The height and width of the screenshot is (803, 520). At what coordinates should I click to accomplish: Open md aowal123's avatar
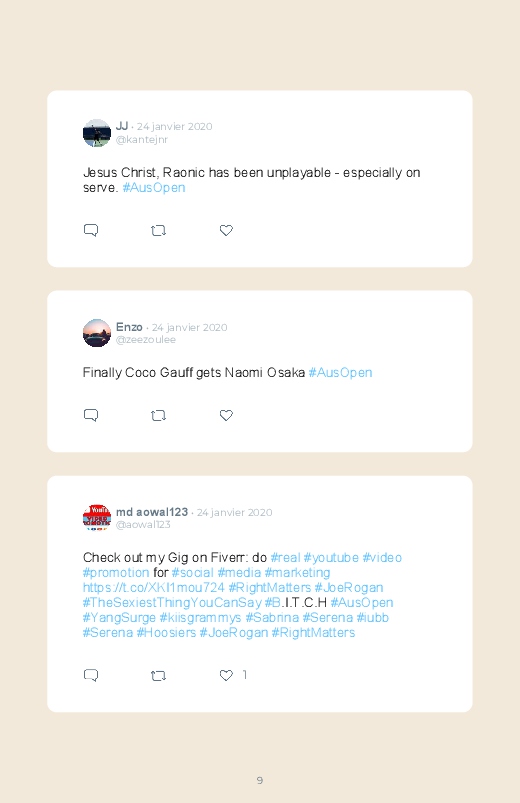click(97, 518)
